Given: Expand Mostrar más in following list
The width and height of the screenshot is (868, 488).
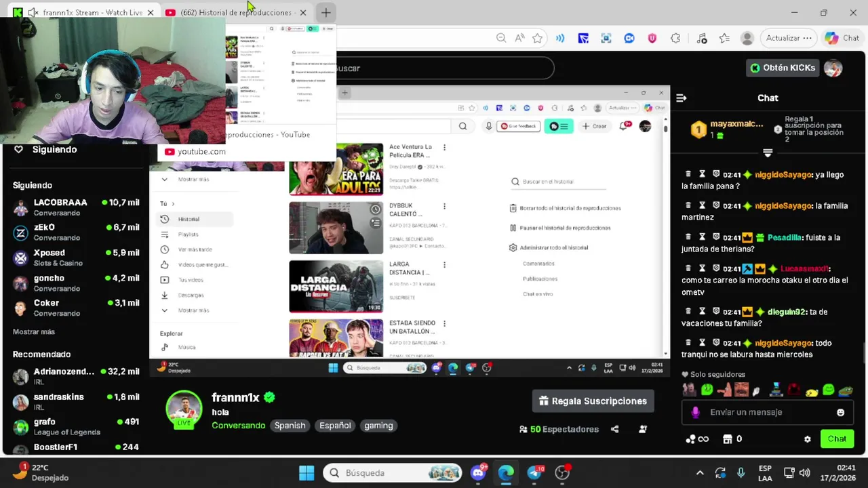Looking at the screenshot, I should coord(34,331).
